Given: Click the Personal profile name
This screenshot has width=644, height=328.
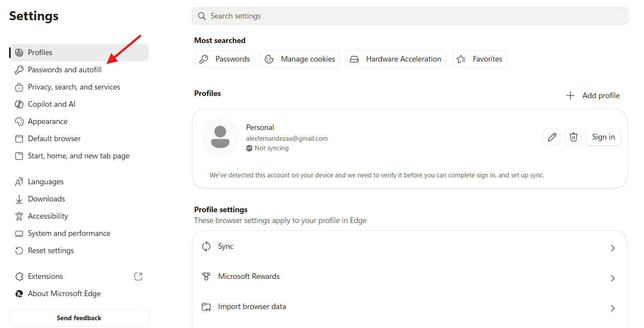Looking at the screenshot, I should tap(260, 127).
